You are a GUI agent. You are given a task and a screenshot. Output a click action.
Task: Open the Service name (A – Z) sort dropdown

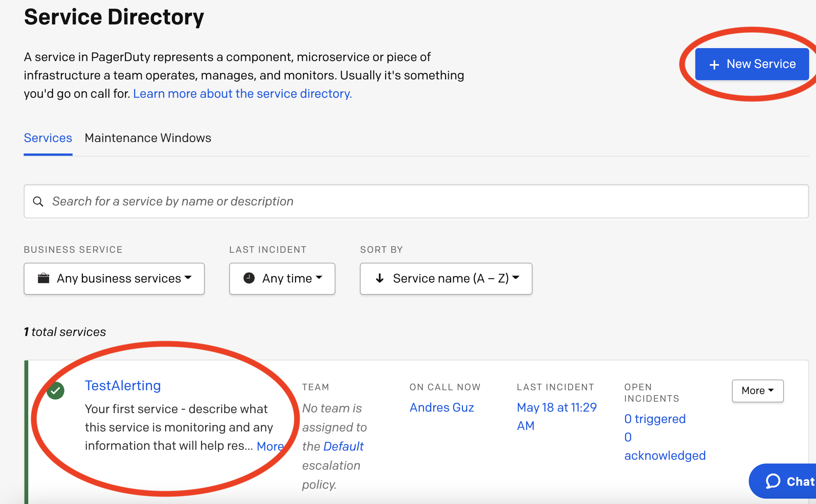click(x=446, y=278)
